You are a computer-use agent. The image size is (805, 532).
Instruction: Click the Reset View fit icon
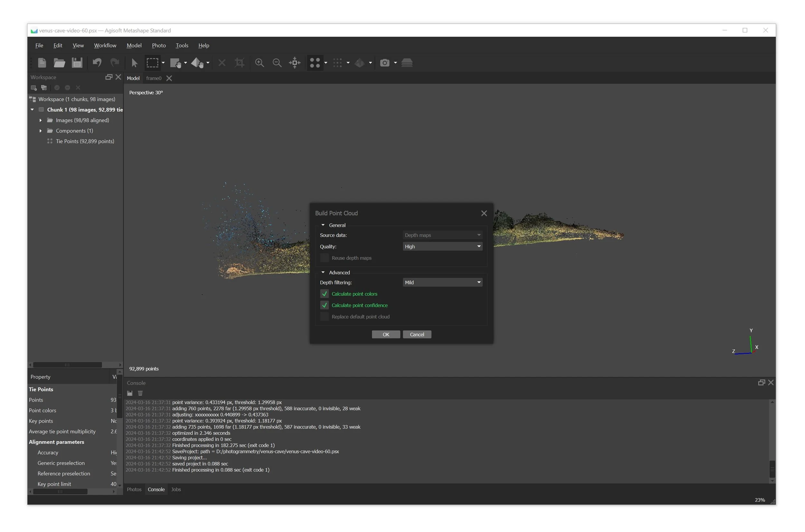(x=294, y=63)
